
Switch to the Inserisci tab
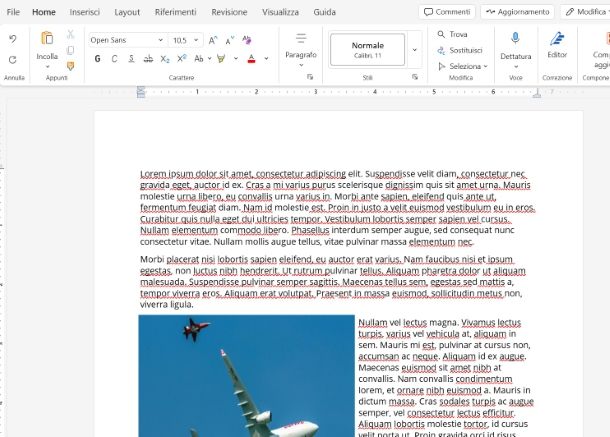pyautogui.click(x=85, y=12)
